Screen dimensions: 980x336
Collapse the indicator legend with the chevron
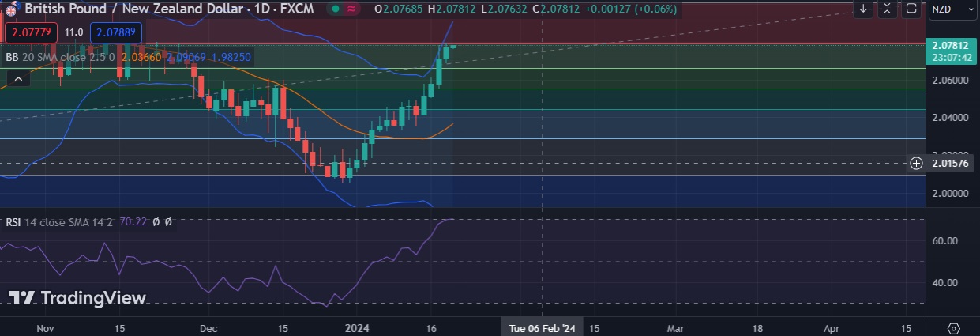(x=17, y=77)
